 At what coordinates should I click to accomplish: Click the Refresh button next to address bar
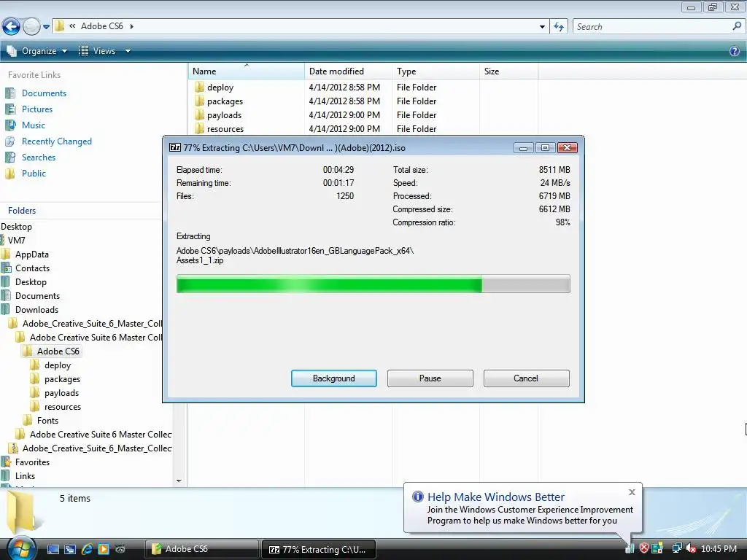click(x=559, y=27)
